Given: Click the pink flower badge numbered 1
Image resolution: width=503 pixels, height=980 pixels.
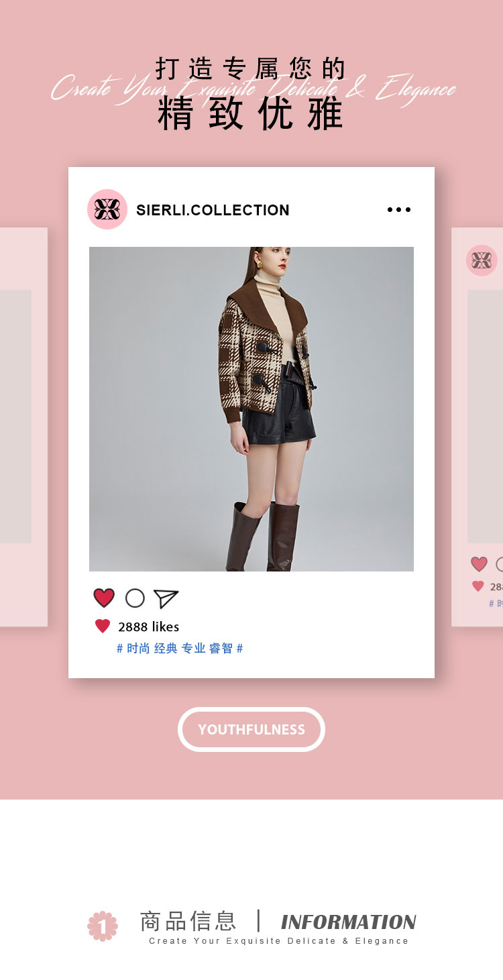Looking at the screenshot, I should pyautogui.click(x=103, y=926).
